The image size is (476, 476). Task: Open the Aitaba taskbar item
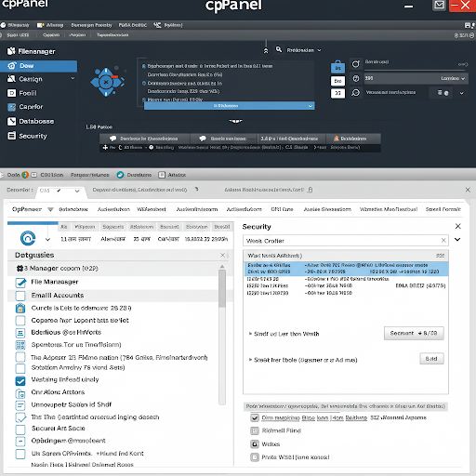click(x=172, y=175)
